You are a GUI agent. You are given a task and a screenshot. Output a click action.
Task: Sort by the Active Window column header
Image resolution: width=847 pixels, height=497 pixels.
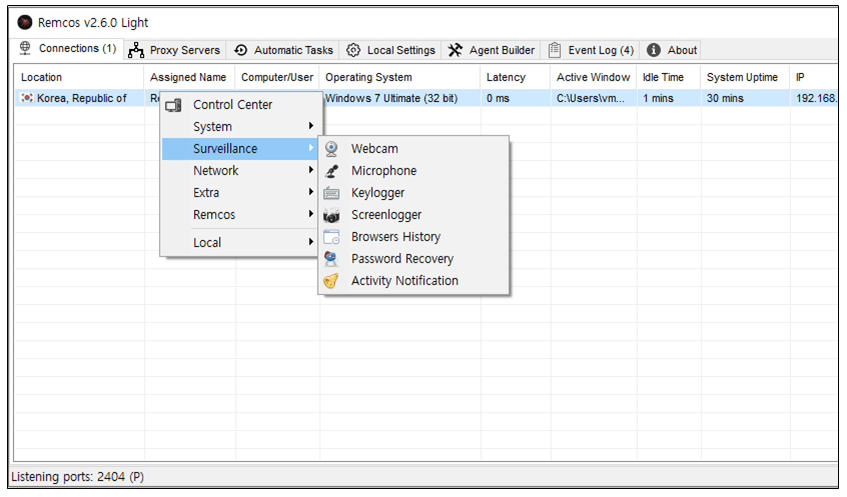tap(594, 77)
